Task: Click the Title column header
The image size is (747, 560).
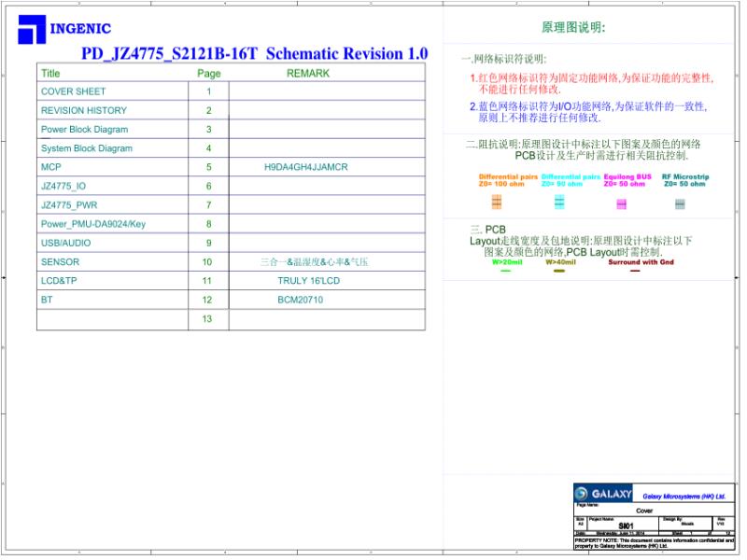Action: [x=50, y=74]
